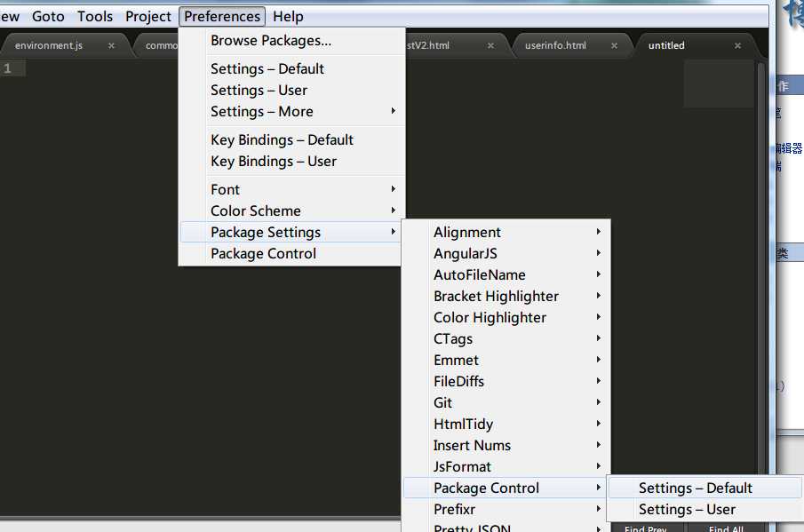This screenshot has width=804, height=532.
Task: Open the Tools menu
Action: [95, 16]
